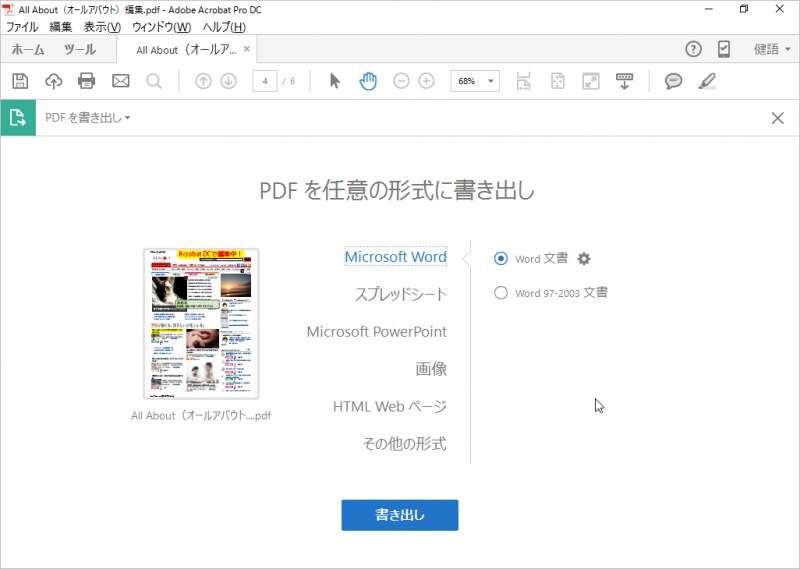Click the Find text magnifier icon
The width and height of the screenshot is (800, 569).
pos(154,81)
